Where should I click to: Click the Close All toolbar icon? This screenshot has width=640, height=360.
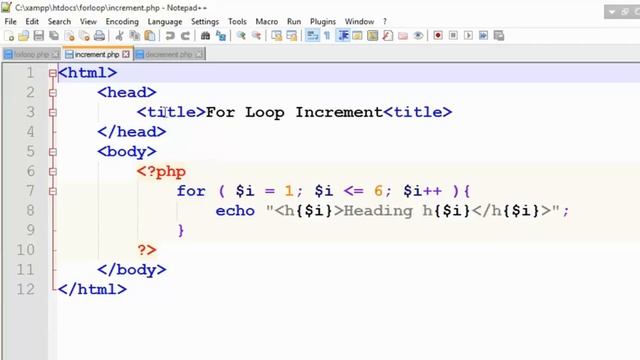(x=84, y=36)
